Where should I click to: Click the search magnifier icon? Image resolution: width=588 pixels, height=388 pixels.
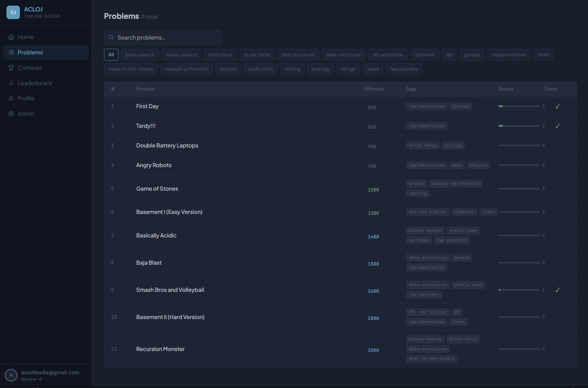coord(111,37)
